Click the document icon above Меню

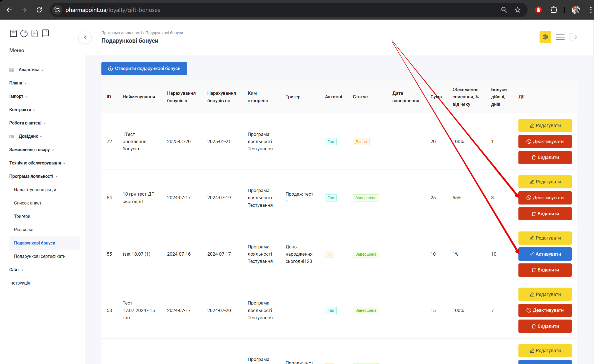coord(34,33)
